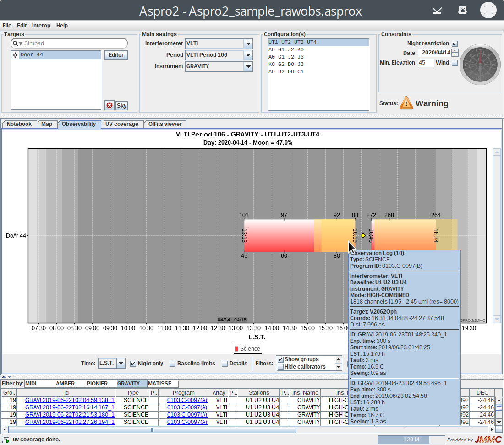
Task: Switch to the Map tab
Action: (47, 124)
